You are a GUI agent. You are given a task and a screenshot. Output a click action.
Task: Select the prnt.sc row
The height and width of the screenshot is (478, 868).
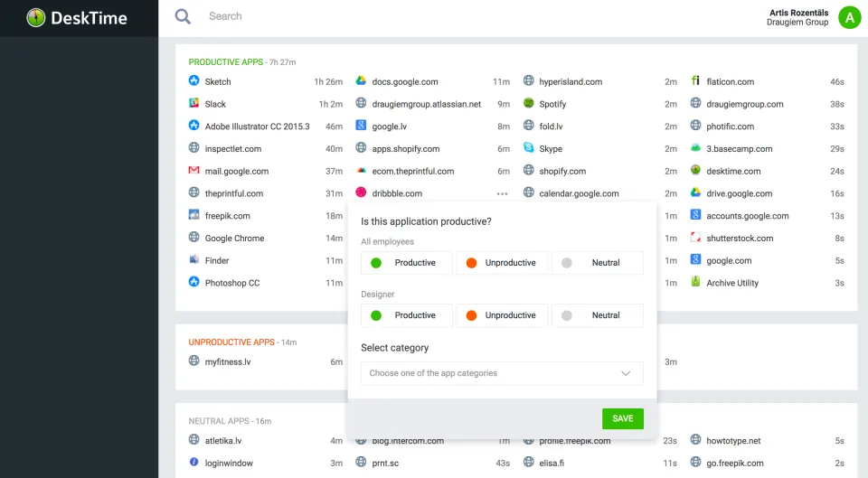(433, 463)
